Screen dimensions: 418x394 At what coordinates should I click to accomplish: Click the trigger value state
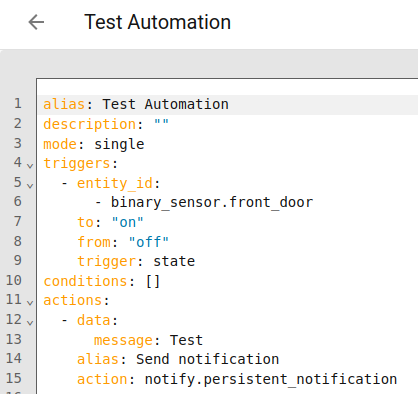(x=174, y=261)
